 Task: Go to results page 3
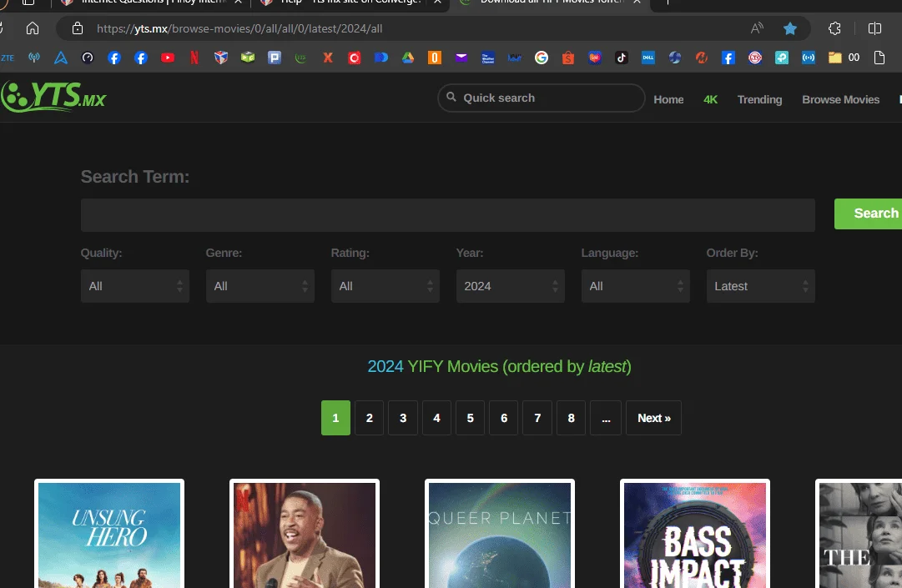pyautogui.click(x=403, y=418)
